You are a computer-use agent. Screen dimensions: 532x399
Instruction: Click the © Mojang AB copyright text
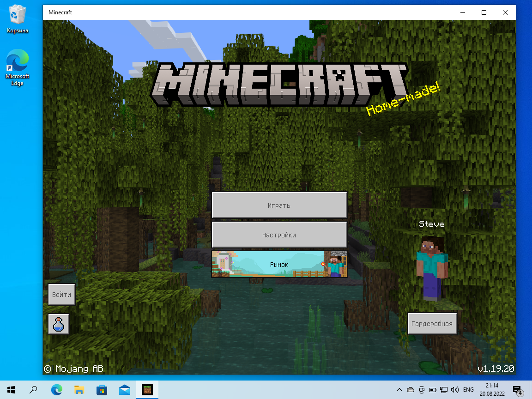coord(73,369)
